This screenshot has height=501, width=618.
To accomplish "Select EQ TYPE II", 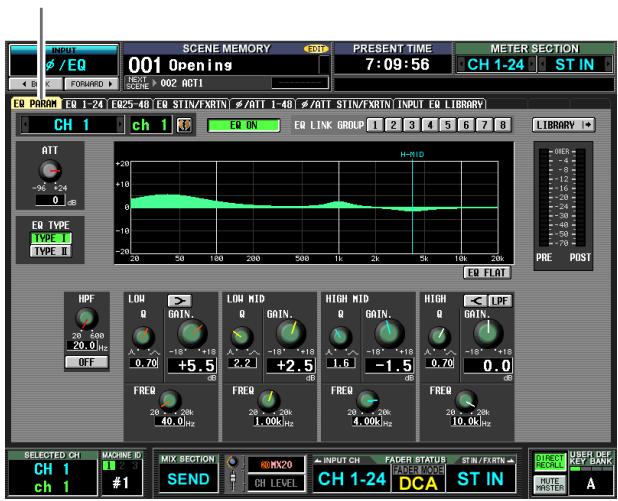I will click(51, 251).
